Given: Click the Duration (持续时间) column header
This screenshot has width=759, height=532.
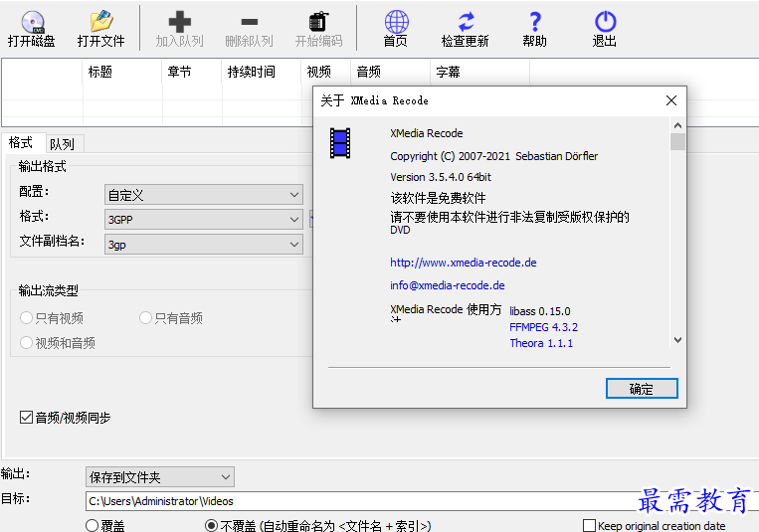Looking at the screenshot, I should [x=262, y=72].
